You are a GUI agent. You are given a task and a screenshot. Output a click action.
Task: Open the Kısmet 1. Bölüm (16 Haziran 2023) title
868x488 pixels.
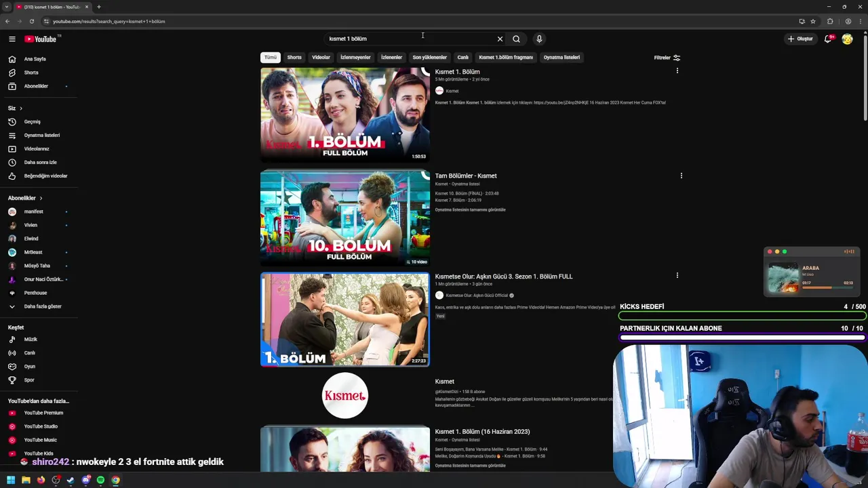click(x=482, y=432)
